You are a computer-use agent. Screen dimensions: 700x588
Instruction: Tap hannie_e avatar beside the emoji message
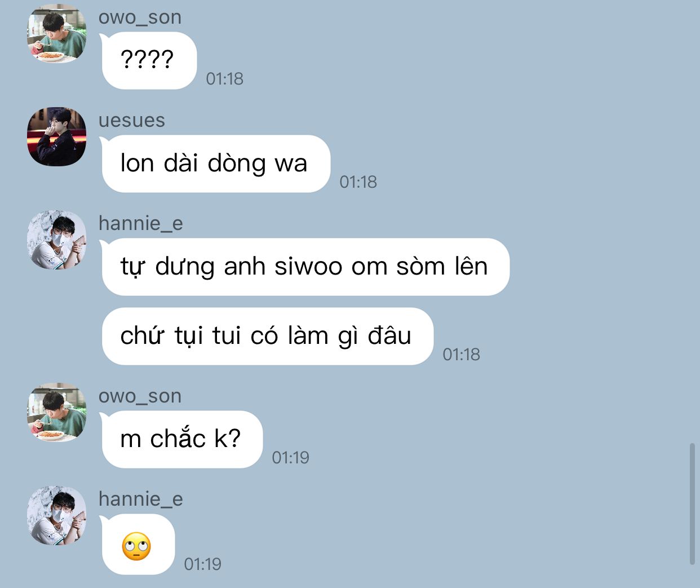pyautogui.click(x=57, y=515)
